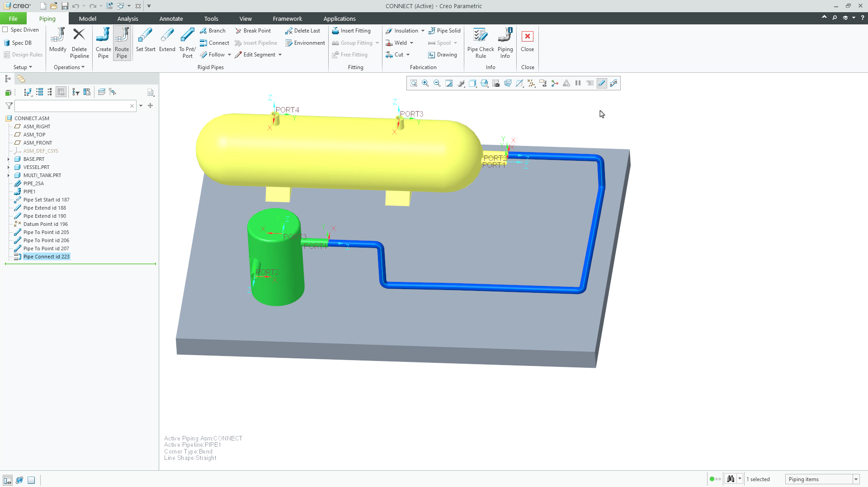The height and width of the screenshot is (487, 868).
Task: Toggle tree columns display button
Action: coord(61,92)
